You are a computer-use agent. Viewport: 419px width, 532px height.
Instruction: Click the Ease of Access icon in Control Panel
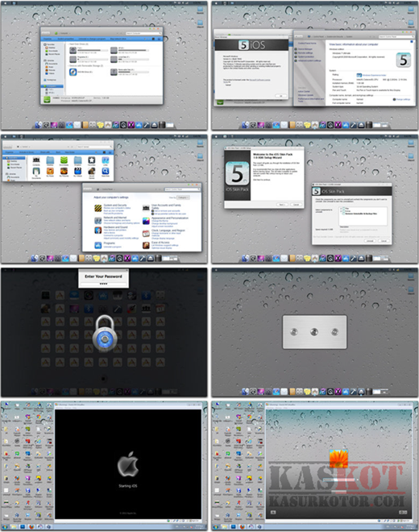[x=146, y=245]
